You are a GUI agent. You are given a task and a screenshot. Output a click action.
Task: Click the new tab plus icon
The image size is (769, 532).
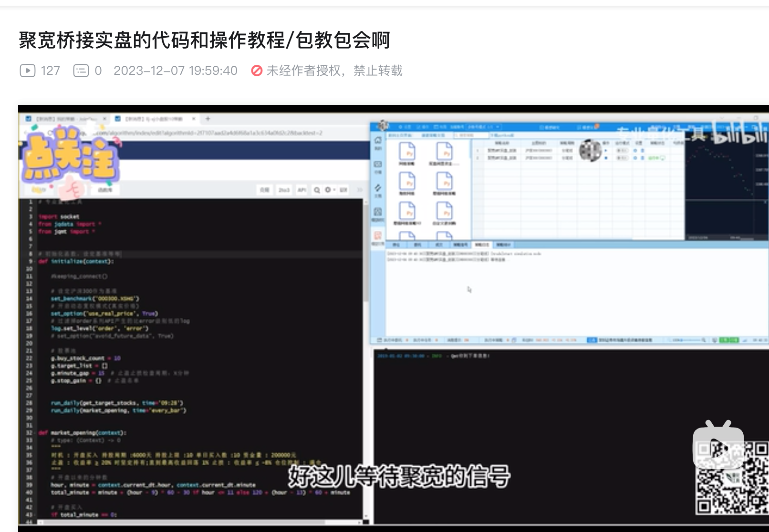click(x=208, y=119)
